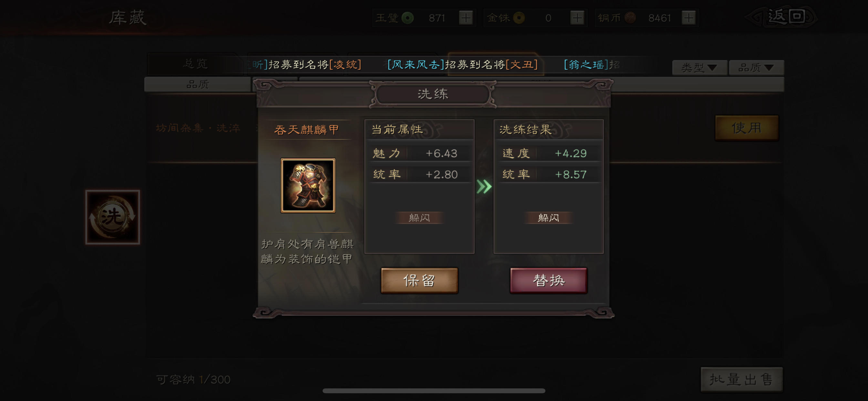
Task: Tap the 躲闪 tag under 洗练结果
Action: coord(548,218)
